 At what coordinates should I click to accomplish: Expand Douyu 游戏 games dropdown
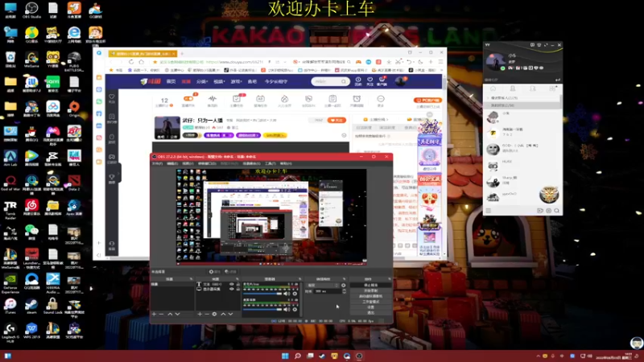[x=236, y=81]
